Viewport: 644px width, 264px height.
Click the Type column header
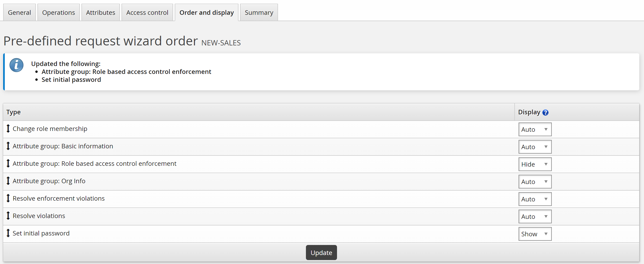click(14, 112)
